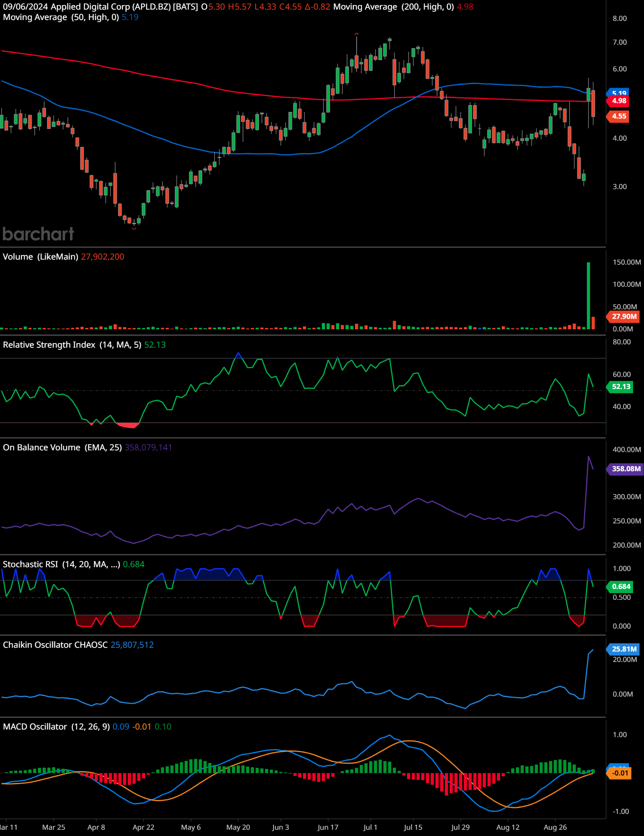Screen dimensions: 644x836
Task: Click the orange -0.01 MACD axis tag
Action: 619,773
